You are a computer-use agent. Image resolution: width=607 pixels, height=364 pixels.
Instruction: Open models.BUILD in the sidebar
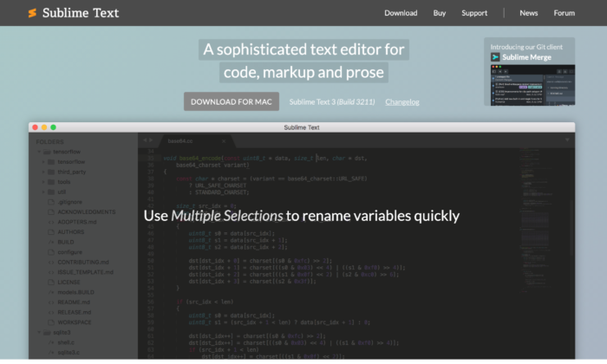76,292
